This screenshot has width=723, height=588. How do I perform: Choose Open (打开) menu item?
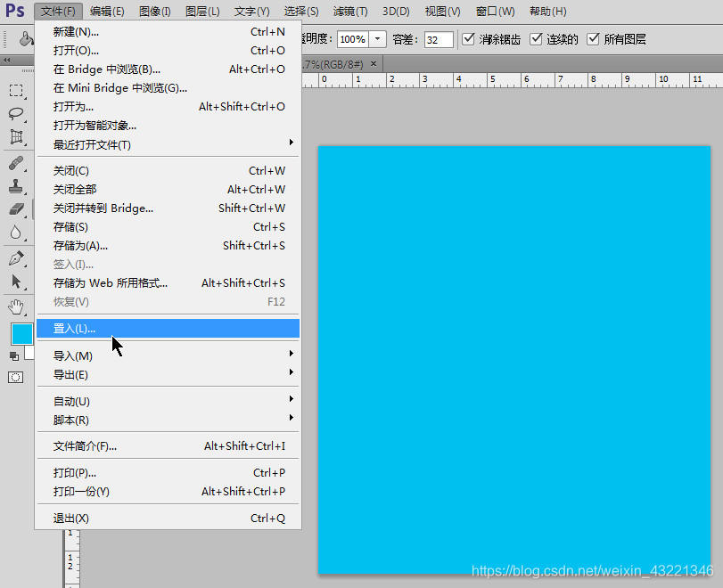click(x=168, y=50)
